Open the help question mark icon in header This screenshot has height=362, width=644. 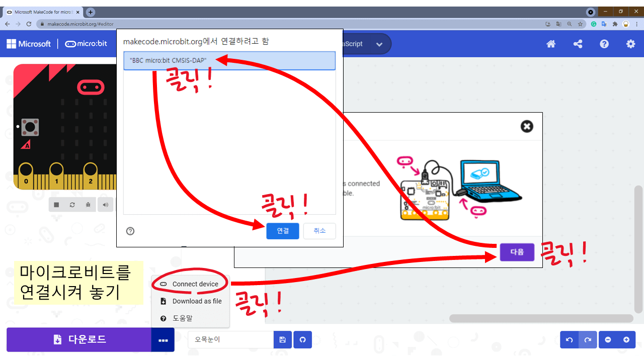pos(604,44)
